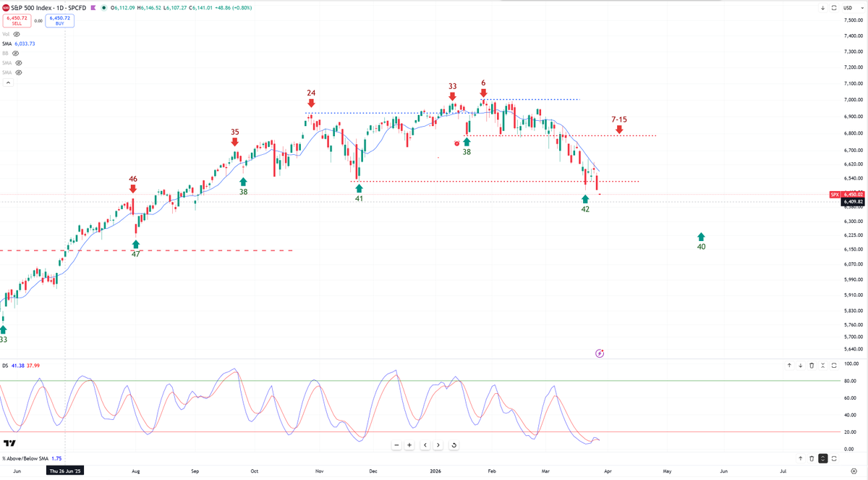
Task: Click the S&P 500 symbol logo icon
Action: click(5, 8)
